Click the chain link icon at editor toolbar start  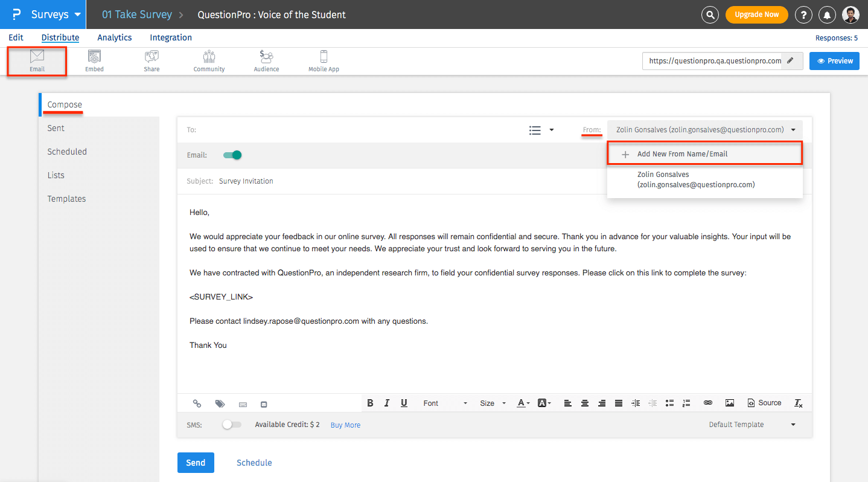(x=197, y=403)
